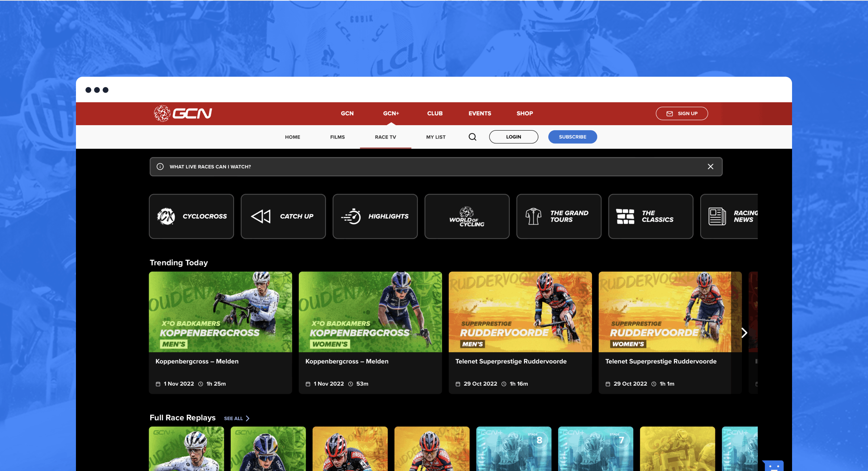This screenshot has width=868, height=471.
Task: Select the Highlights stopwatch tile
Action: pos(375,216)
